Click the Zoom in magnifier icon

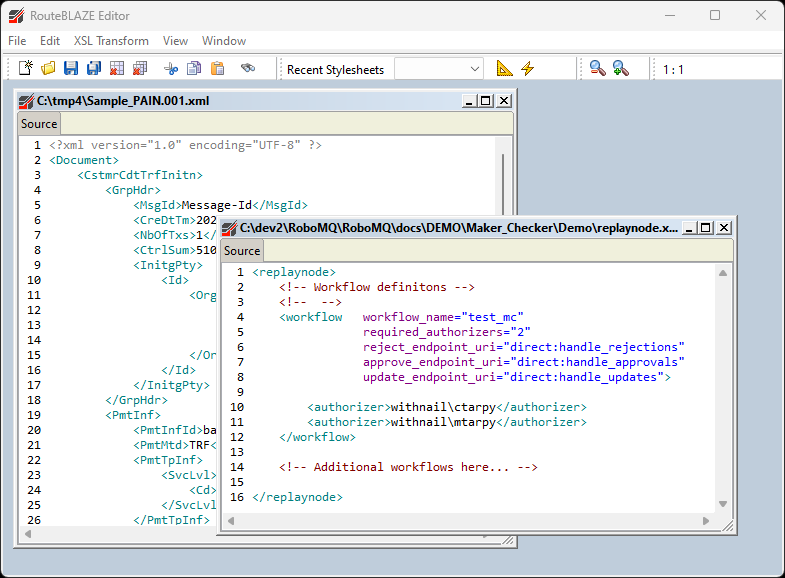point(620,68)
